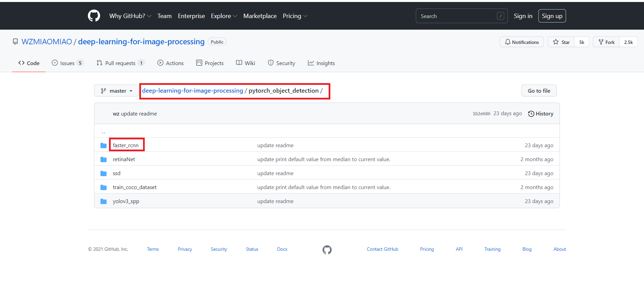The image size is (644, 308).
Task: Open yolov3_spp's 'update readme' commit message
Action: 275,201
